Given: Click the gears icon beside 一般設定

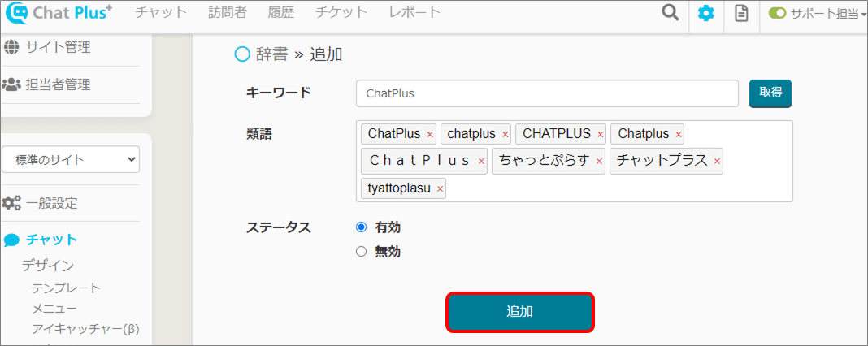Looking at the screenshot, I should [x=11, y=203].
